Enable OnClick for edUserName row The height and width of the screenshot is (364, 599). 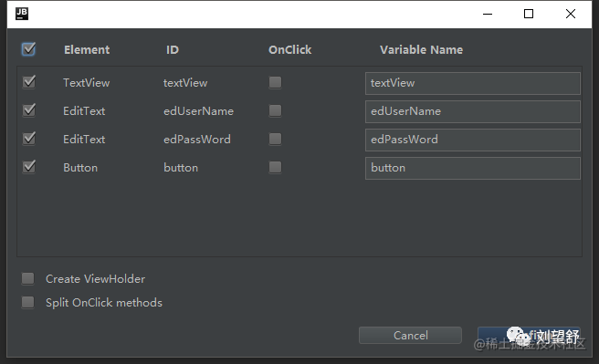(275, 110)
